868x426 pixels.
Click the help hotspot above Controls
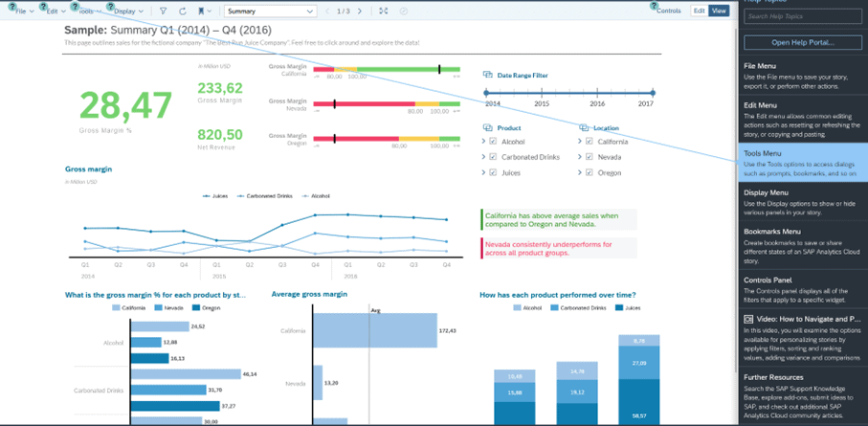coord(654,6)
